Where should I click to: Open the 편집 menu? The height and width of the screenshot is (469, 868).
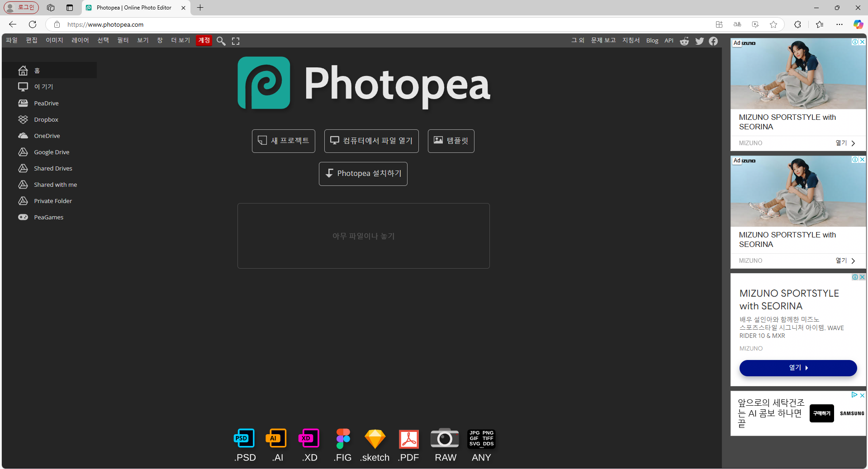[x=32, y=40]
